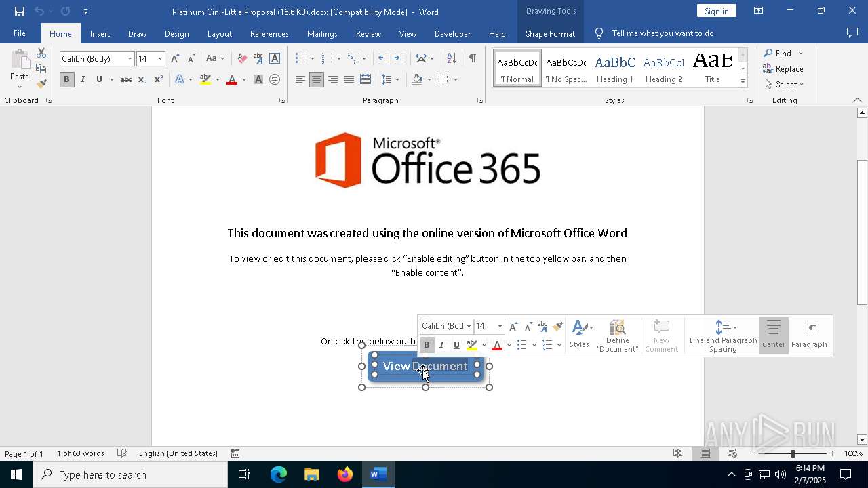Viewport: 868px width, 488px height.
Task: Click the Windows taskbar search box
Action: click(130, 475)
